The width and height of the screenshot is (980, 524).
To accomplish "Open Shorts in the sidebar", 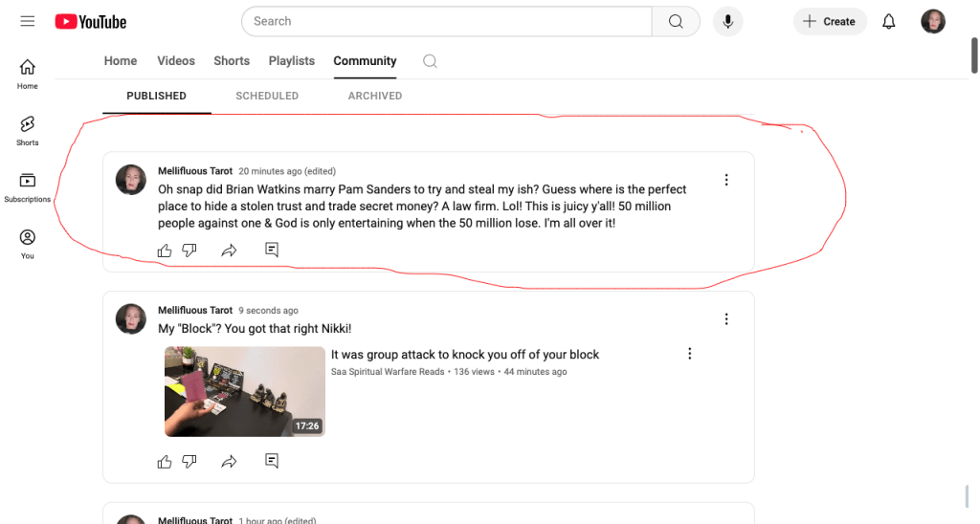I will [28, 130].
